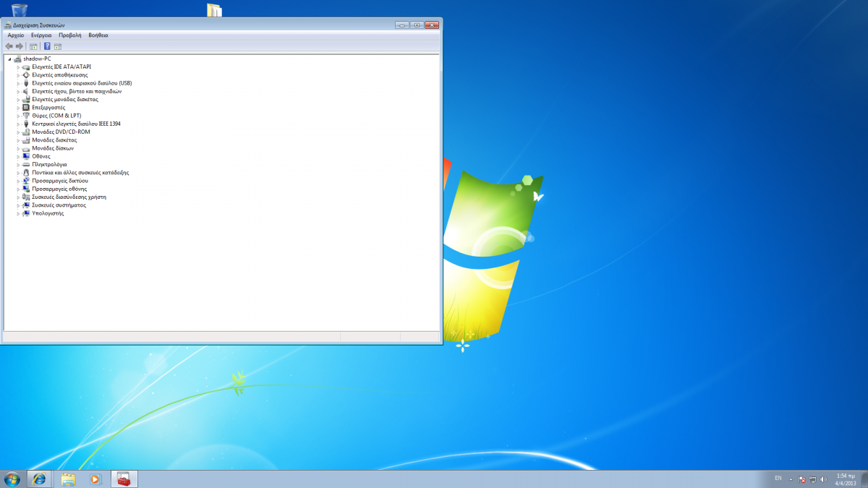
Task: Open the Ενέργεια menu
Action: [x=41, y=35]
